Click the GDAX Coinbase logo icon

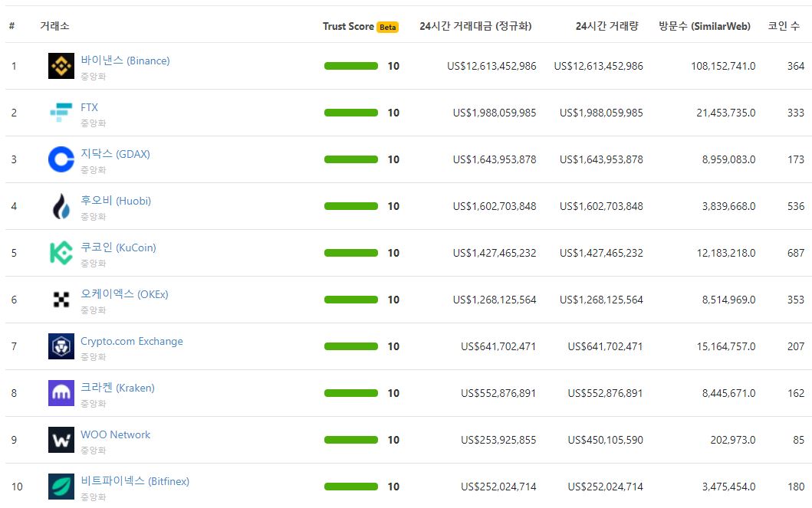pyautogui.click(x=61, y=159)
